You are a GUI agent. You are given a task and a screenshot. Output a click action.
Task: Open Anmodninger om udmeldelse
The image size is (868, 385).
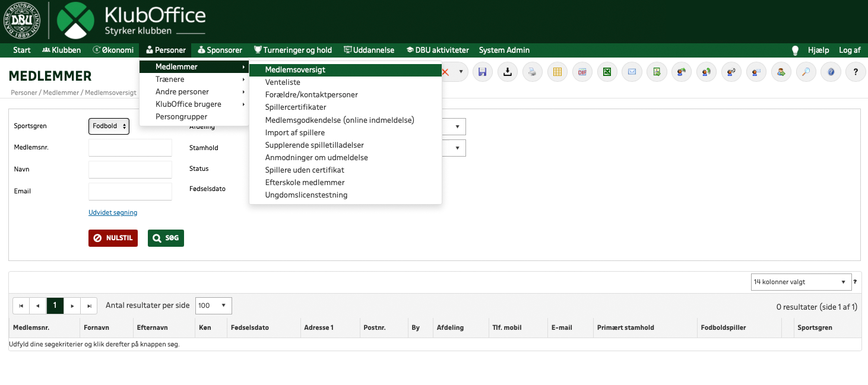tap(346, 158)
